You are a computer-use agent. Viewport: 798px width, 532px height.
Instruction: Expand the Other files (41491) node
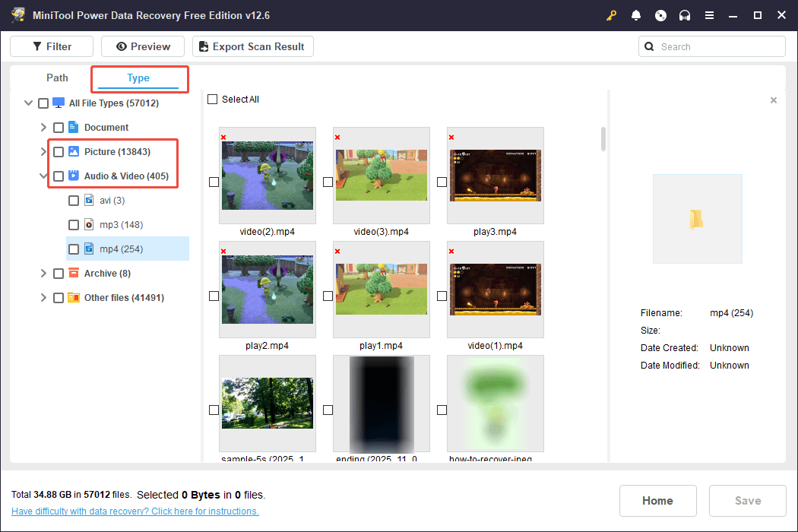tap(43, 297)
